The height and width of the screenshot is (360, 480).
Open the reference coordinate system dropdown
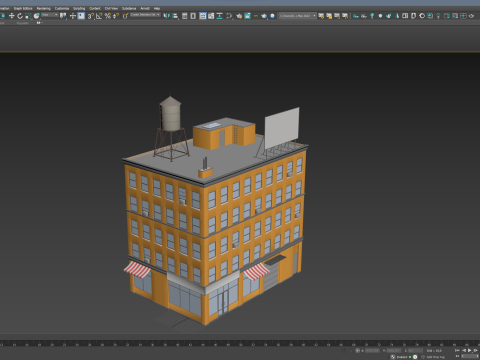click(x=50, y=15)
